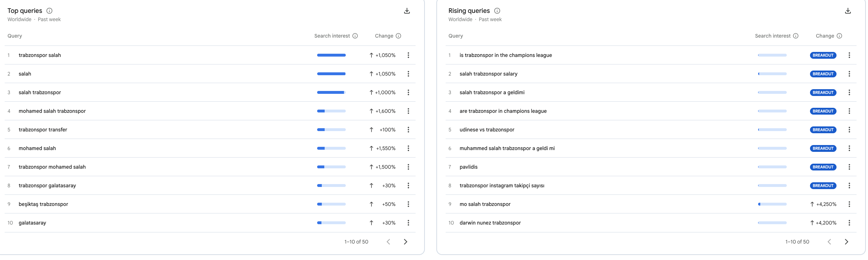
Task: Click the 'salah trabzonspor' top query
Action: (x=40, y=92)
